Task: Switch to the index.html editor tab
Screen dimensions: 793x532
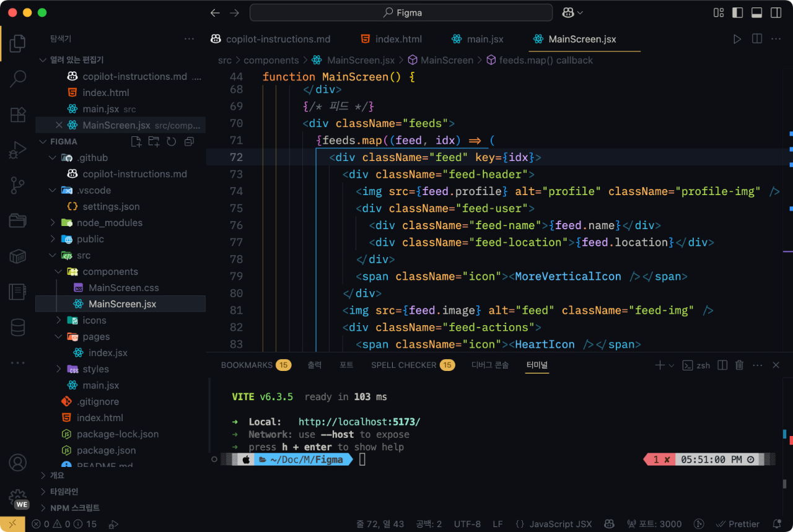Action: (x=392, y=39)
